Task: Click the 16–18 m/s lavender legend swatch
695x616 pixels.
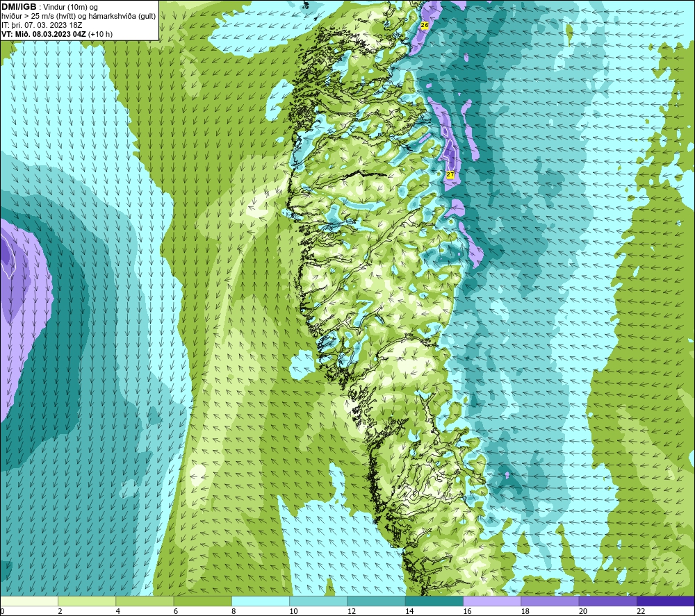Action: (x=492, y=601)
